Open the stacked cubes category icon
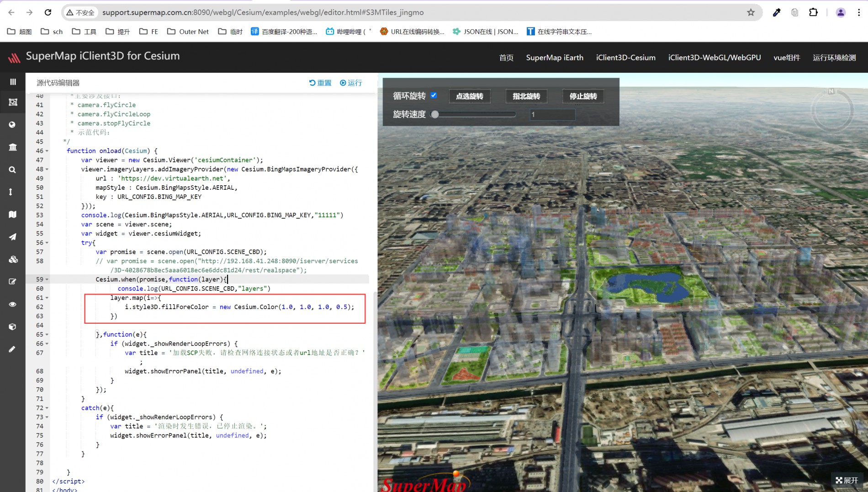Image resolution: width=868 pixels, height=492 pixels. (x=13, y=259)
